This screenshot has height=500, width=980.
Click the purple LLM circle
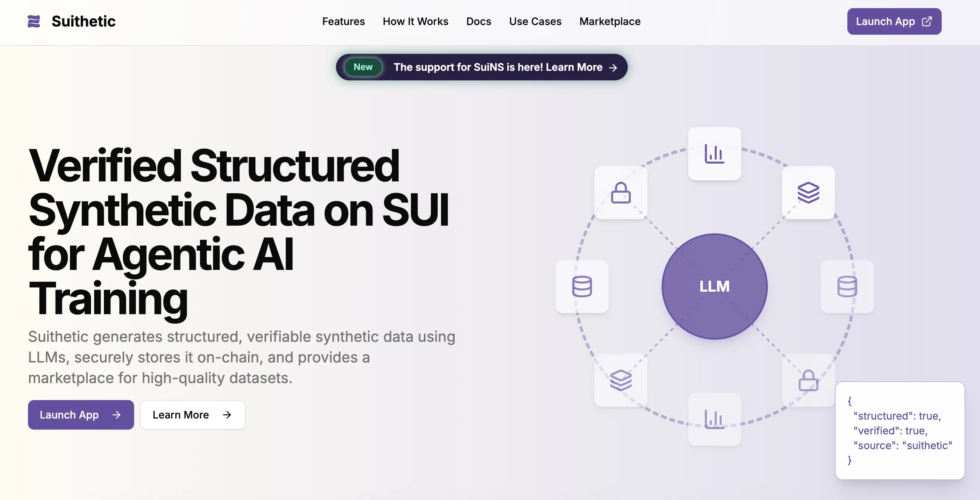714,287
